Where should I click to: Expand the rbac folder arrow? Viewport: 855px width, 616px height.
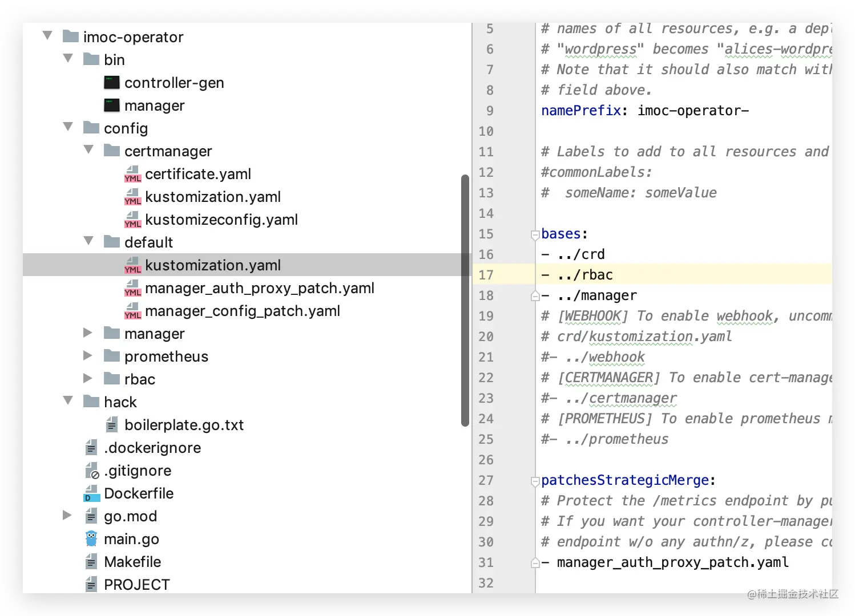point(88,378)
